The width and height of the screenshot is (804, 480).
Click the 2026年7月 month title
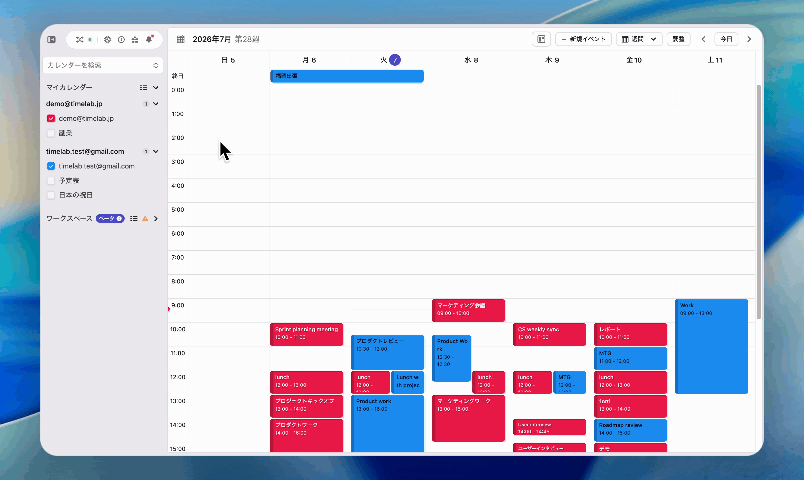pos(212,39)
